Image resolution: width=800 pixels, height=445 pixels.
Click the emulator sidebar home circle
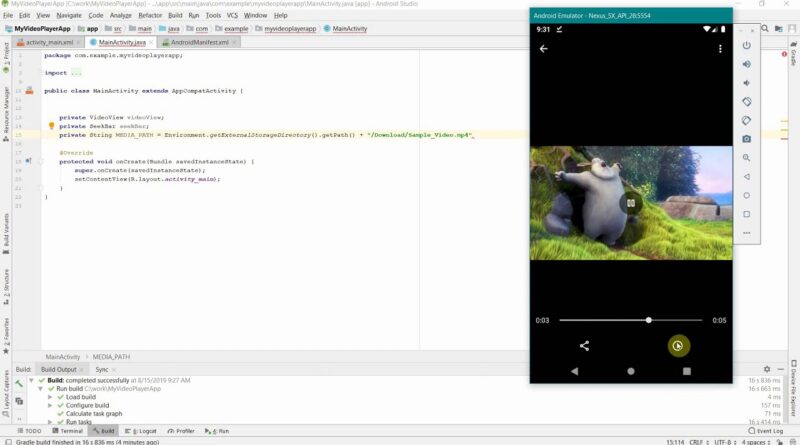[746, 195]
